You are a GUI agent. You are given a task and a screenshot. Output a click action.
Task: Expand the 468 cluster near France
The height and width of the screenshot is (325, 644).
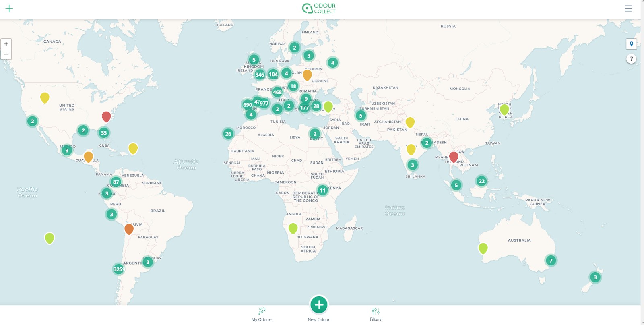[x=277, y=92]
